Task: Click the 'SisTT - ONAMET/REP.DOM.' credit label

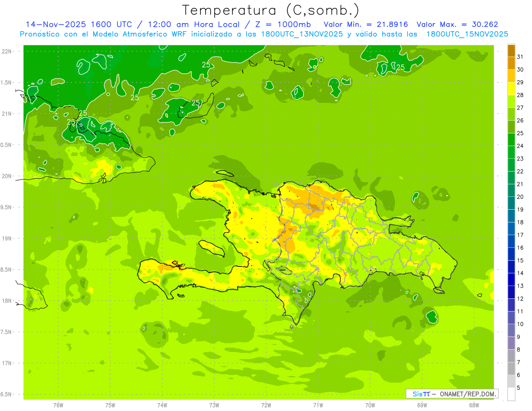Action: (452, 394)
